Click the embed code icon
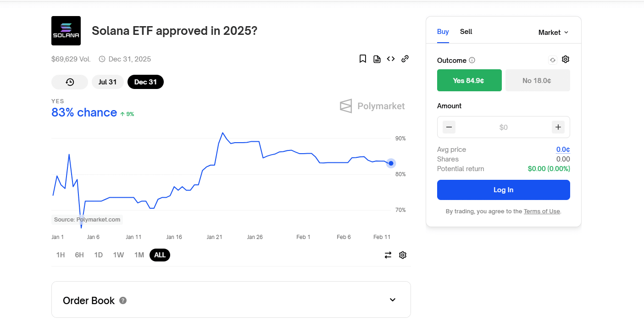The width and height of the screenshot is (644, 322). pos(391,59)
